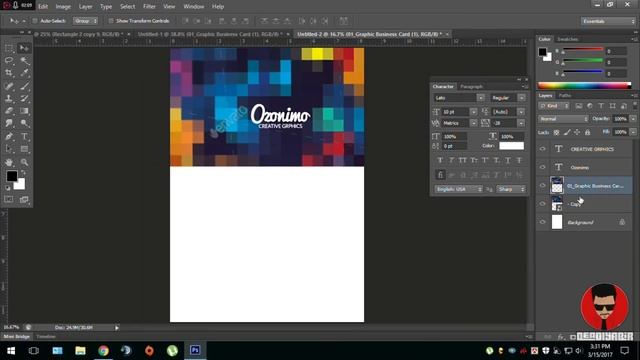640x360 pixels.
Task: Filter layers by pixel layers icon
Action: [x=579, y=106]
